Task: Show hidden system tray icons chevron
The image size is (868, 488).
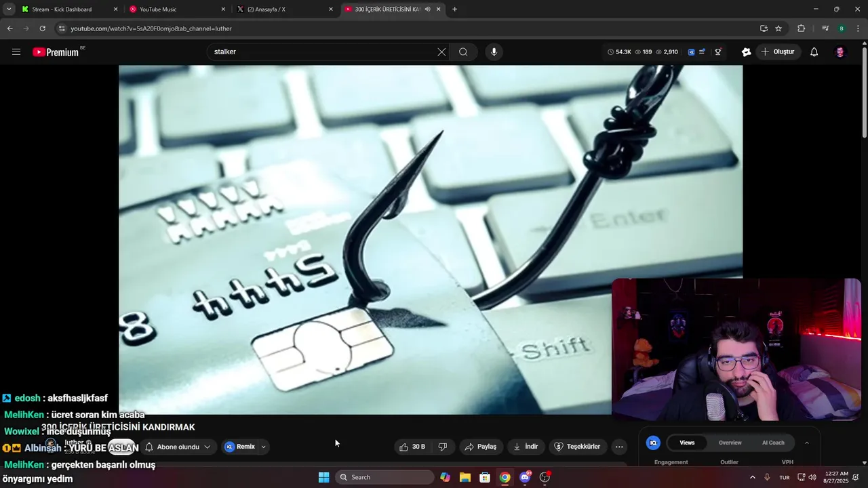Action: tap(752, 477)
